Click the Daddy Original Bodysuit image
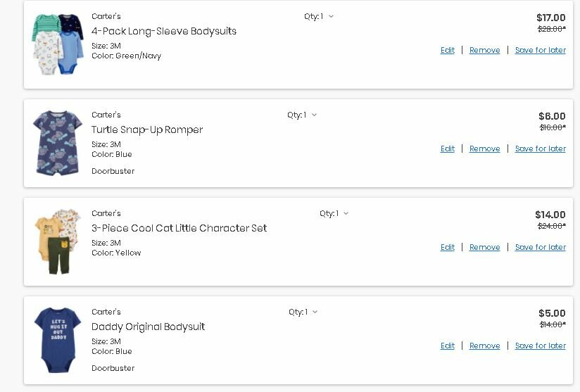This screenshot has width=580, height=392. (58, 340)
